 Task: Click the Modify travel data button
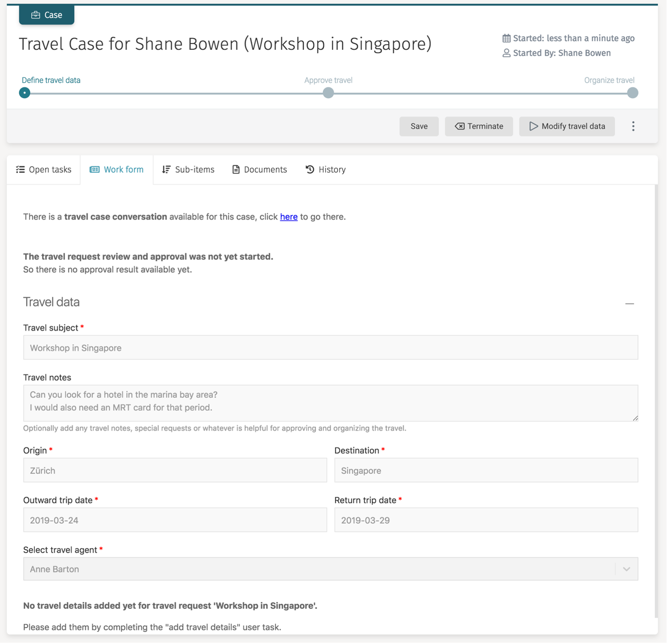click(x=567, y=126)
